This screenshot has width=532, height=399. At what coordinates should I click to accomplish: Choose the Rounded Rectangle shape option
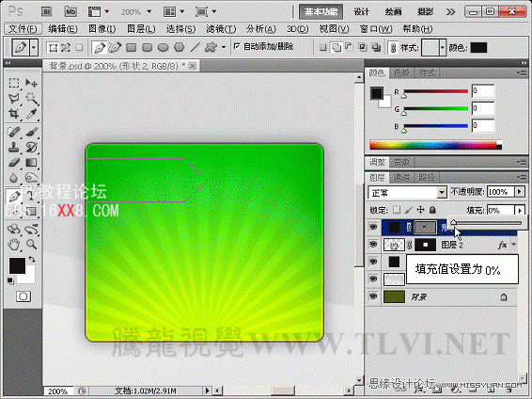click(x=147, y=48)
